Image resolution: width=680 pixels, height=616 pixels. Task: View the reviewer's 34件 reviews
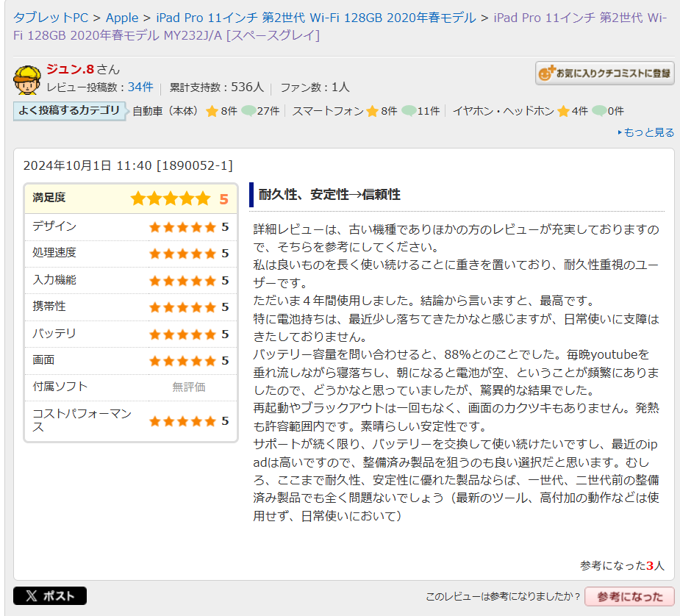140,87
